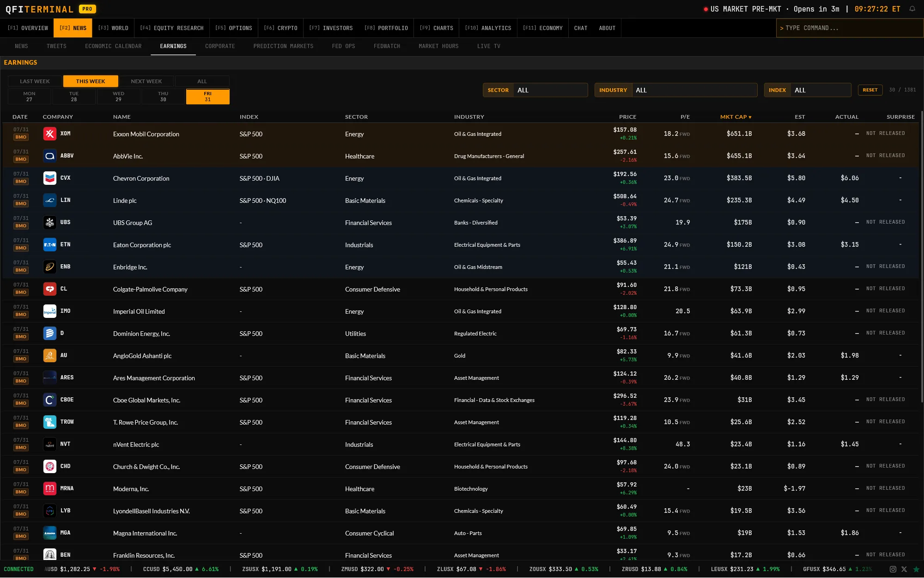Viewport: 924px width, 578px height.
Task: Click the Eaton ETN logo icon
Action: (x=50, y=244)
